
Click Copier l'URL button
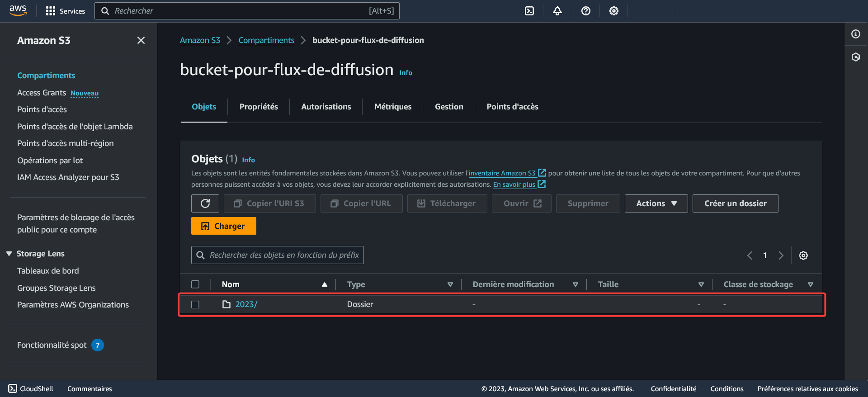tap(362, 203)
